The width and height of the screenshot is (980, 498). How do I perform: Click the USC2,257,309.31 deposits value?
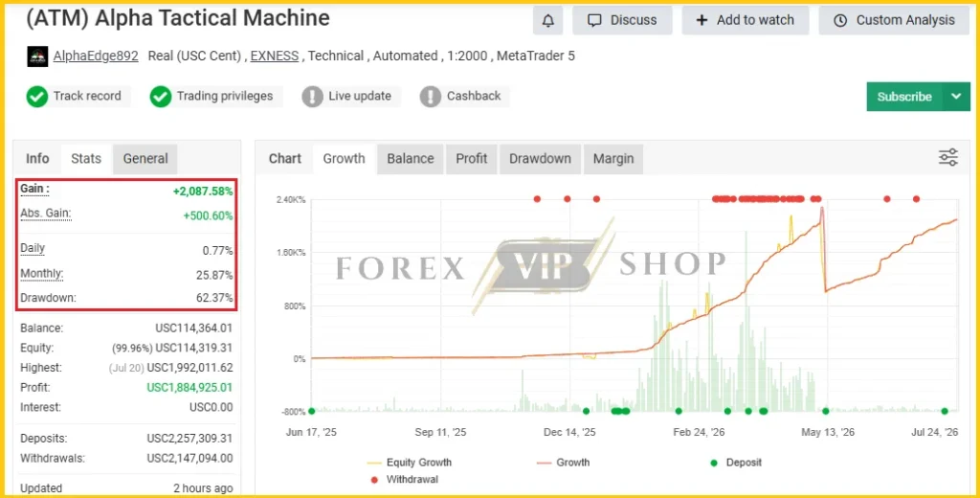tap(189, 439)
